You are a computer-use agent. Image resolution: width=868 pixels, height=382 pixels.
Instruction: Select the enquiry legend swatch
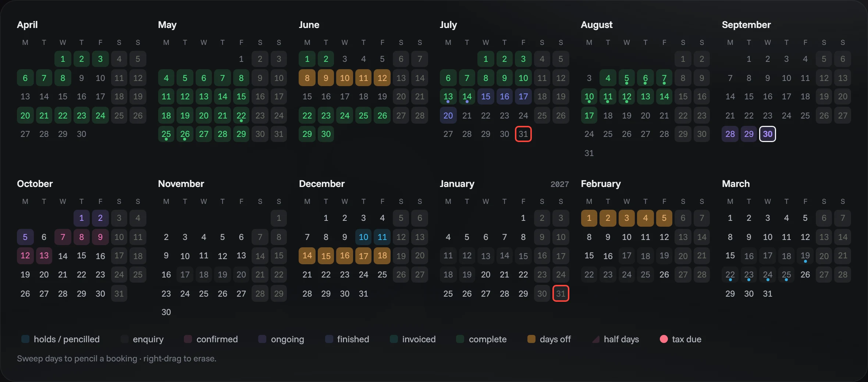point(125,339)
